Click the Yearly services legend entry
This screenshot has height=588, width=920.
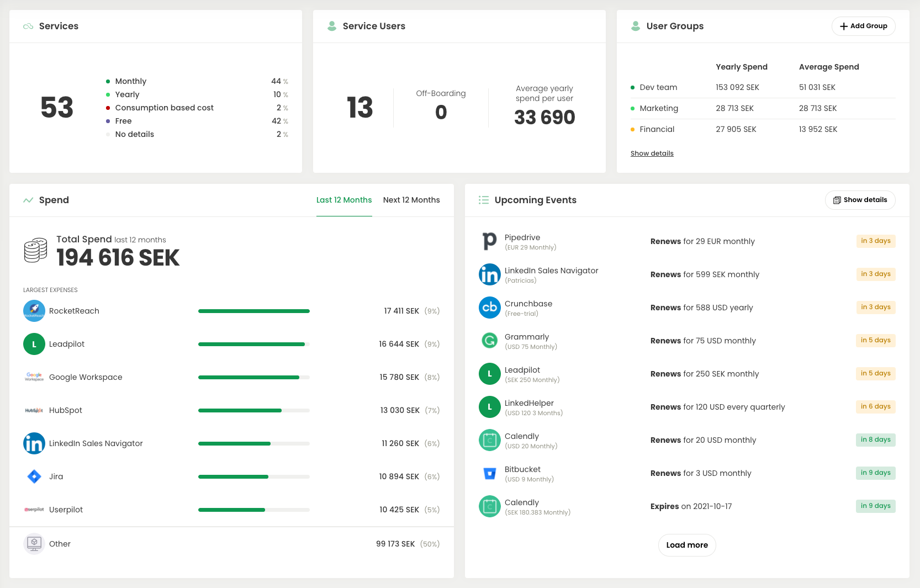tap(197, 94)
